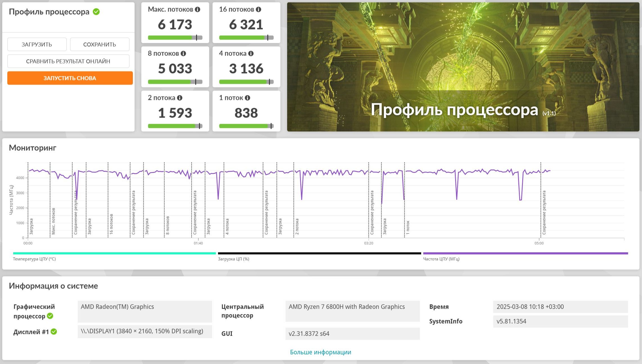Click the GUI version v2.31.8372 s64
The height and width of the screenshot is (364, 642).
pyautogui.click(x=353, y=334)
